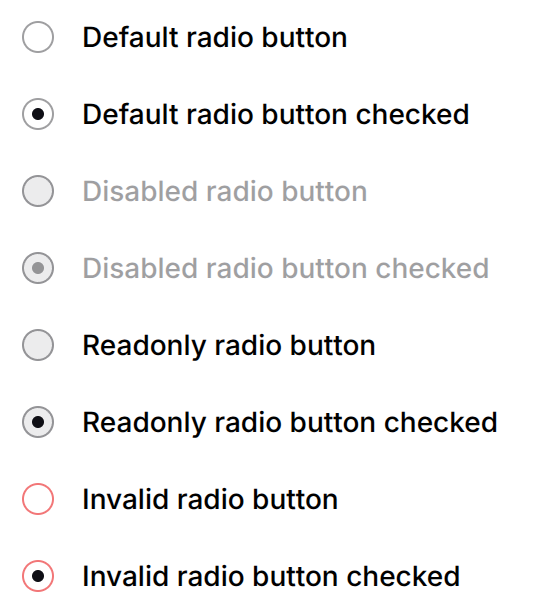The height and width of the screenshot is (616, 534).
Task: Click the grayed Disabled radio button circle
Action: point(38,191)
